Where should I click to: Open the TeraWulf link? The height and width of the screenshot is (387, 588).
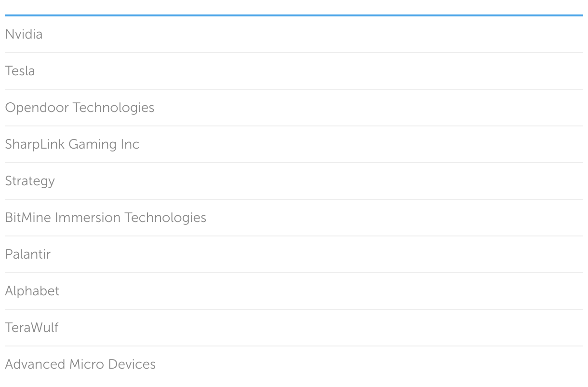[x=31, y=328]
